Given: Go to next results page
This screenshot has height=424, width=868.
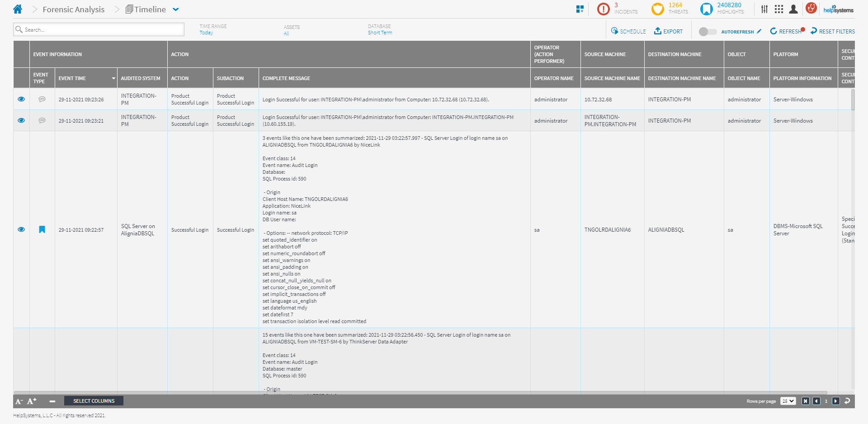Looking at the screenshot, I should [x=836, y=401].
